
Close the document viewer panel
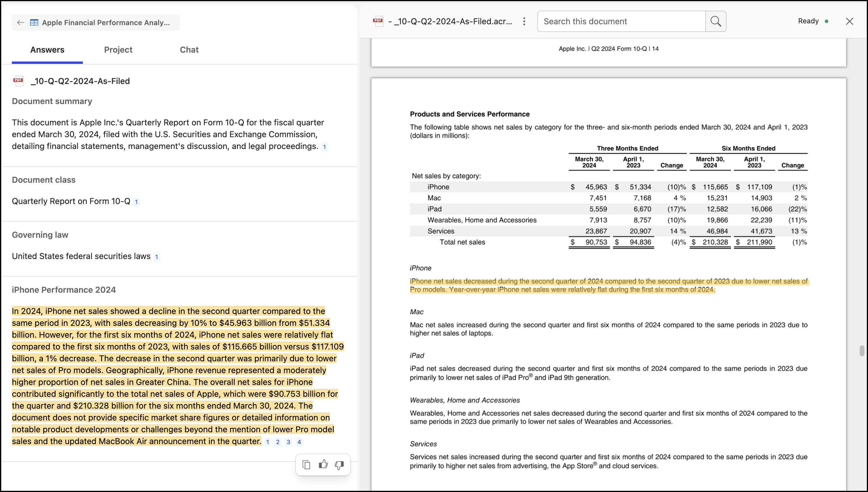pos(849,21)
